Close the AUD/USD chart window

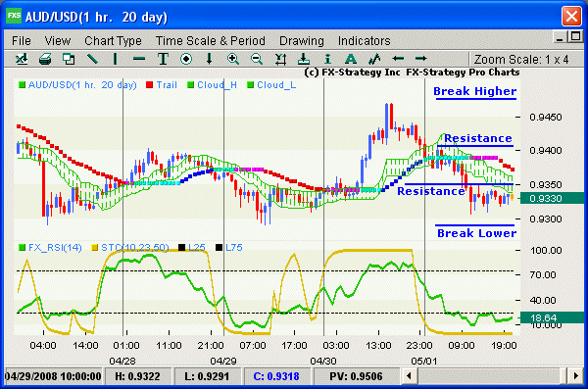click(571, 16)
